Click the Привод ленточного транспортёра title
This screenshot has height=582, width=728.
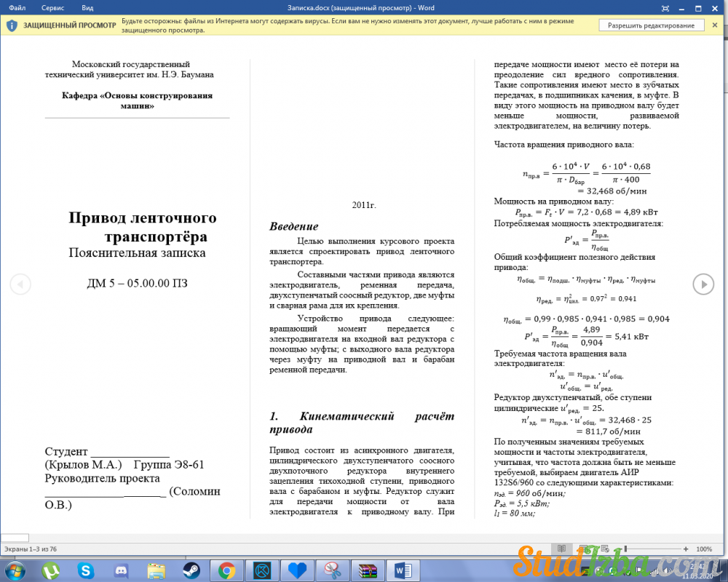click(143, 227)
